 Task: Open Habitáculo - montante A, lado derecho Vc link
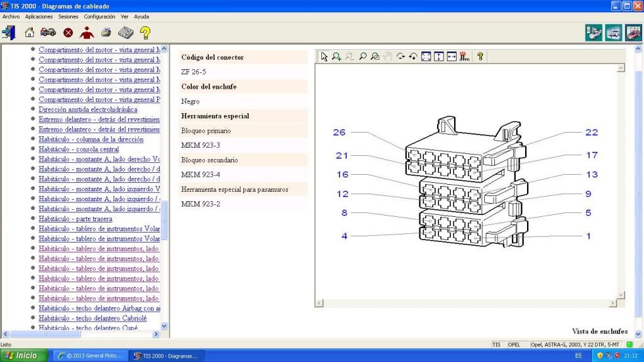click(99, 159)
